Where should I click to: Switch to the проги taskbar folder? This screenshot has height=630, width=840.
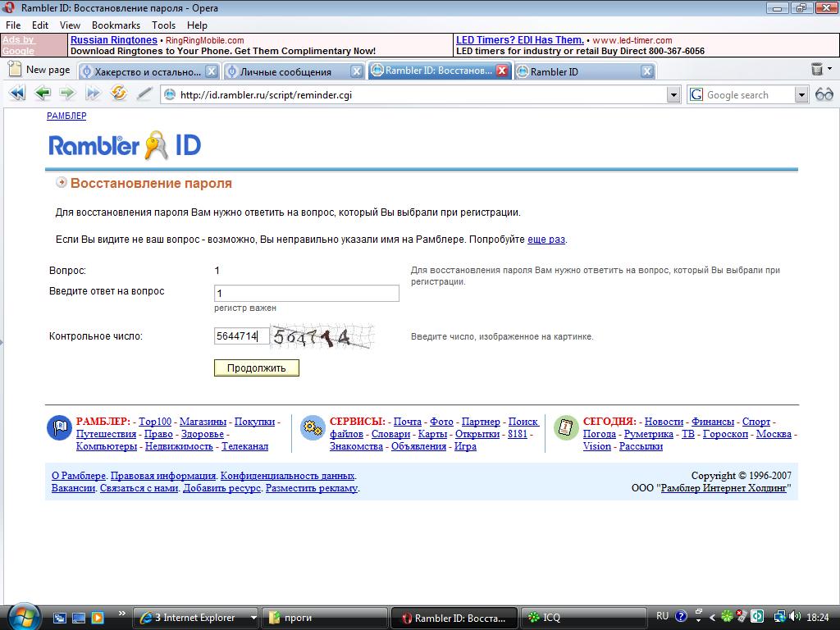pyautogui.click(x=325, y=618)
